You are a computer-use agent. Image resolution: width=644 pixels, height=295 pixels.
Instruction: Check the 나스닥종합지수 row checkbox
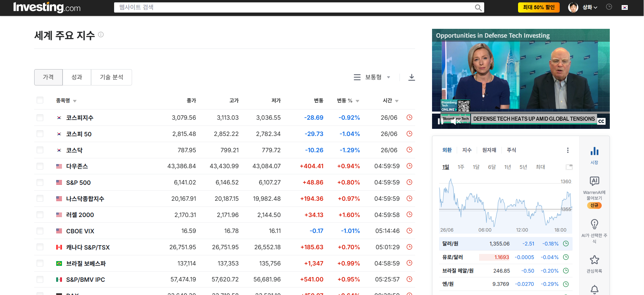pos(40,198)
